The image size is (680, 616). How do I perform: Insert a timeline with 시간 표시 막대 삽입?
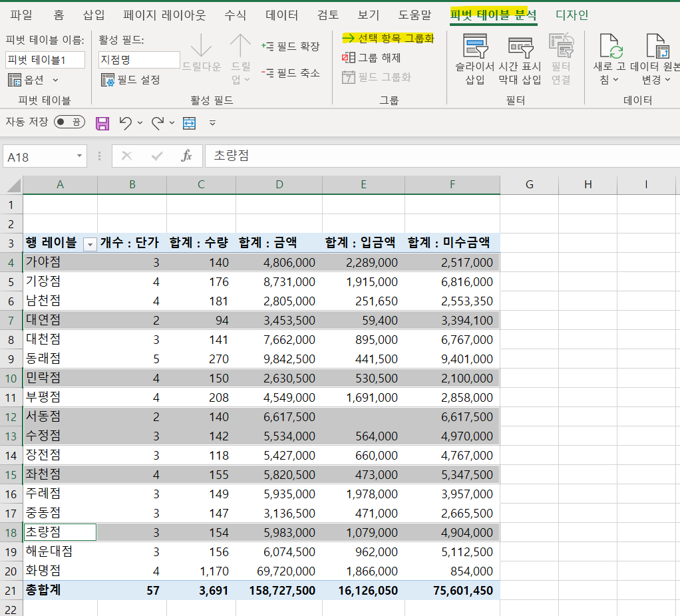pyautogui.click(x=520, y=59)
